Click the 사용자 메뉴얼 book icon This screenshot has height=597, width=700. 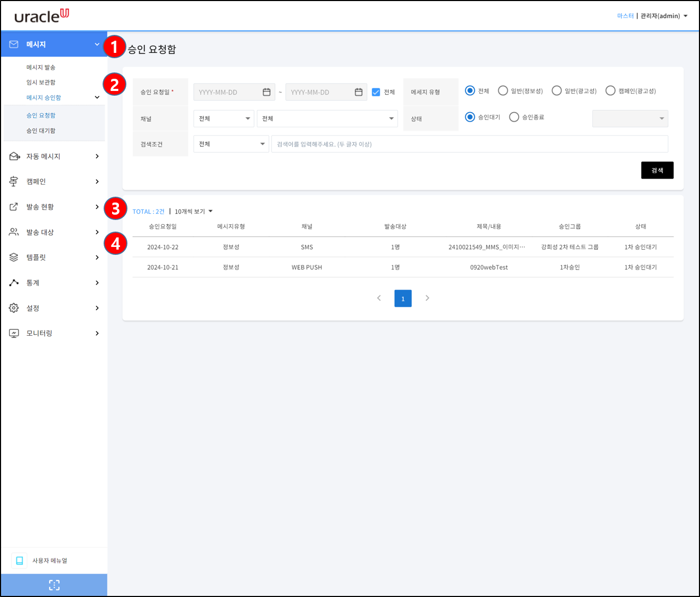pyautogui.click(x=20, y=561)
